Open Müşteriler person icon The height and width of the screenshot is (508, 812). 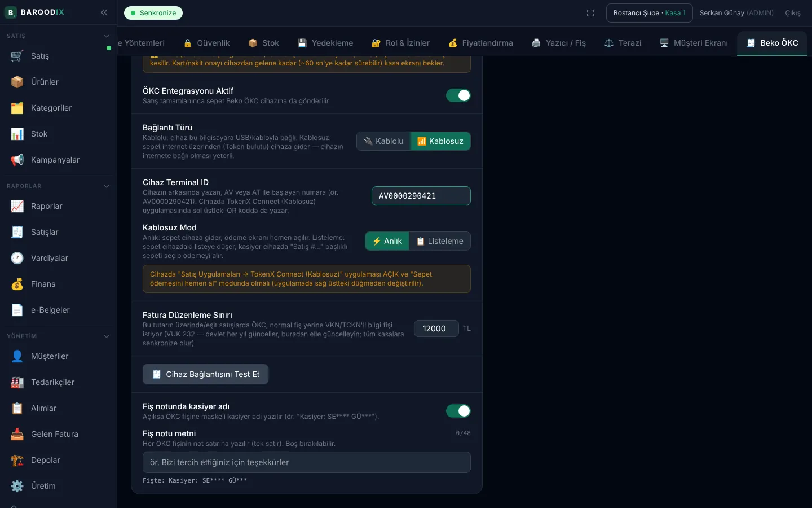click(x=17, y=356)
